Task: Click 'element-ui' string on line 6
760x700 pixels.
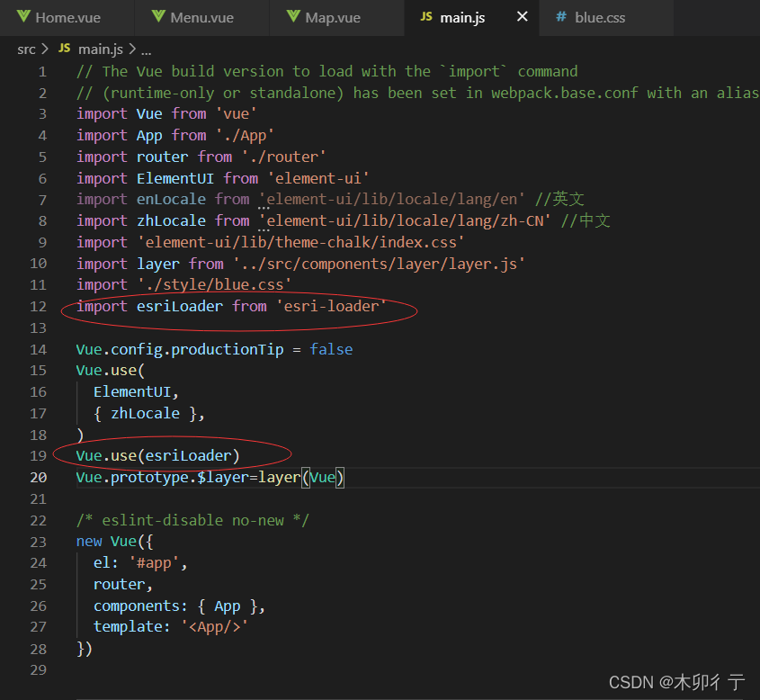Action: [x=318, y=178]
